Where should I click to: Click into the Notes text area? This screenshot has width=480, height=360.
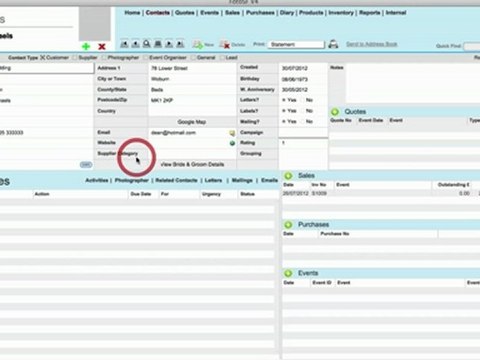pos(413,83)
